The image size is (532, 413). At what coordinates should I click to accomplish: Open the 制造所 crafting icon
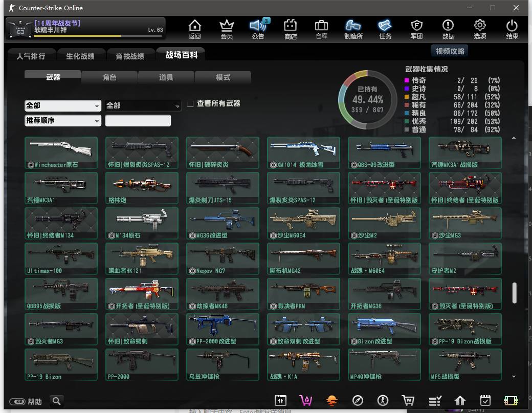pos(353,29)
